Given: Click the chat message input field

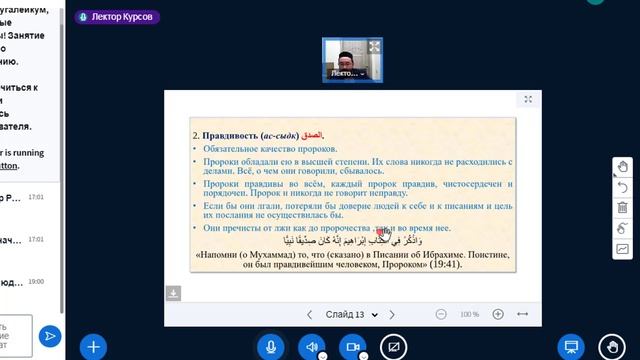Looking at the screenshot, I should click(x=16, y=336).
